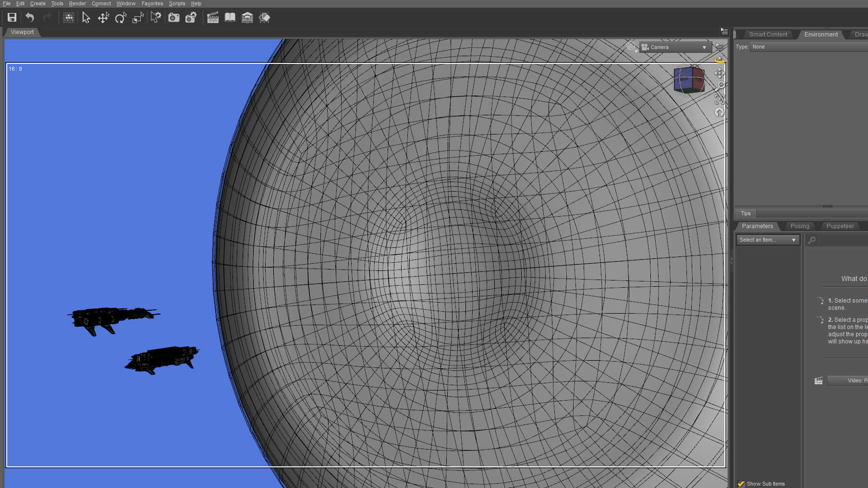
Task: Open the user guide book icon
Action: coord(230,18)
